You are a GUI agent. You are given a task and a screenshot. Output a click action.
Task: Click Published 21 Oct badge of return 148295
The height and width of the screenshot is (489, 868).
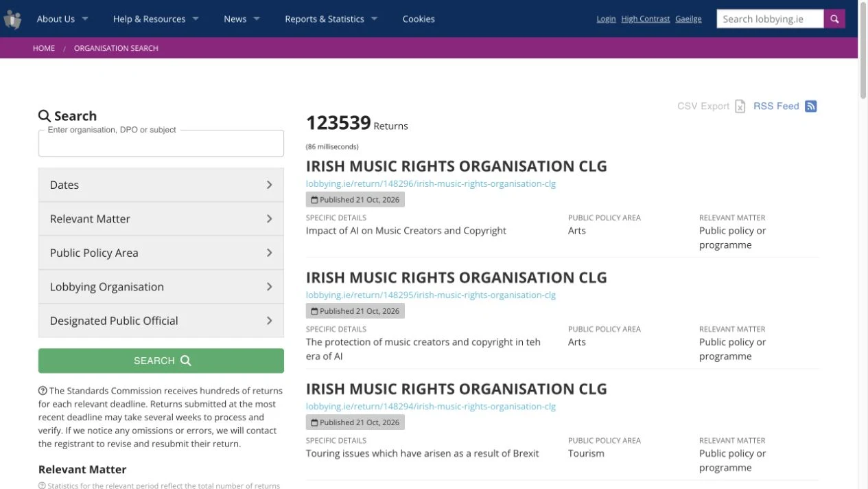(x=355, y=311)
